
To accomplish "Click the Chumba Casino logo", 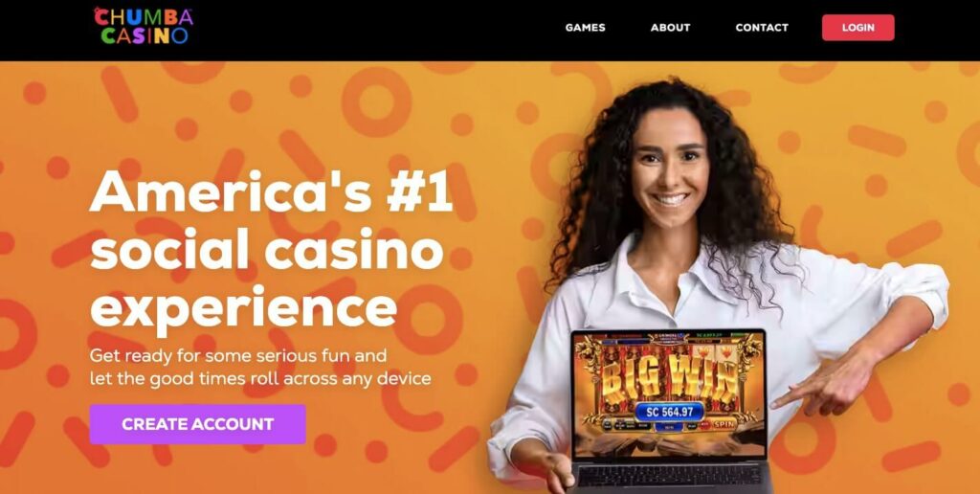I will click(x=144, y=26).
